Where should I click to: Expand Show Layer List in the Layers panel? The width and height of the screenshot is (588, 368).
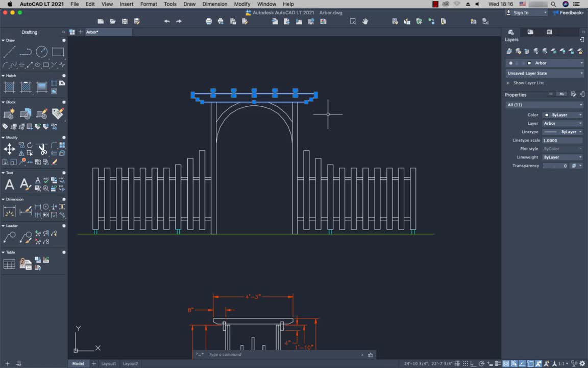517,82
